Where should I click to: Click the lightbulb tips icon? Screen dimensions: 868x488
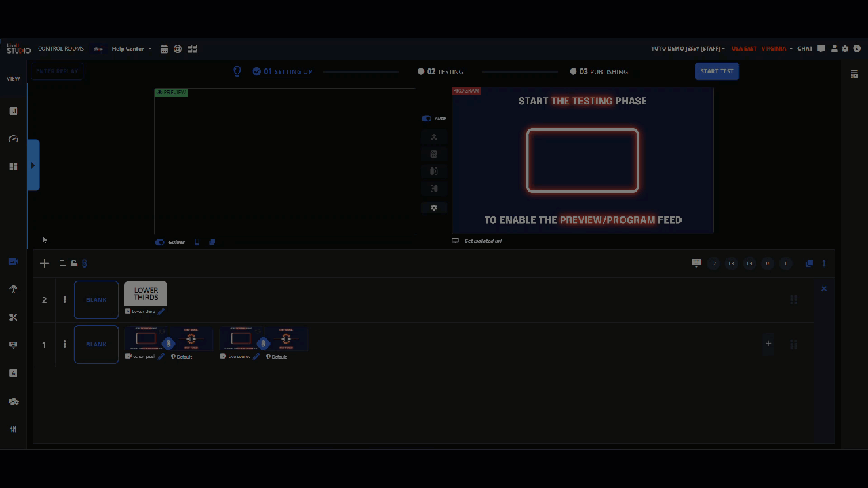coord(237,71)
